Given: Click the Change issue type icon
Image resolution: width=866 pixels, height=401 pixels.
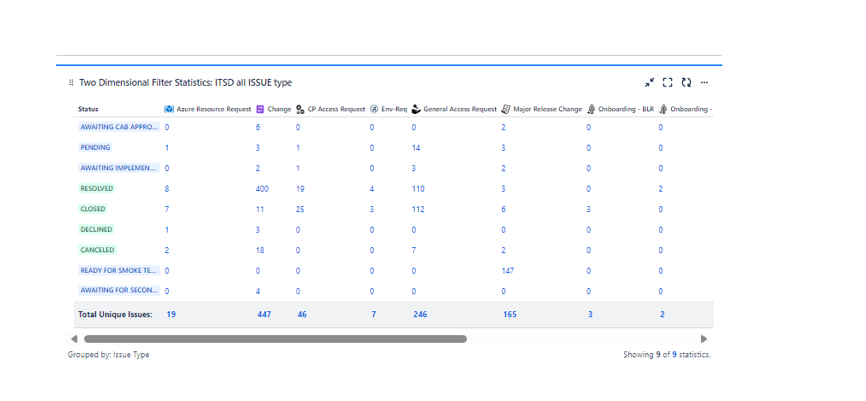Looking at the screenshot, I should (x=261, y=109).
